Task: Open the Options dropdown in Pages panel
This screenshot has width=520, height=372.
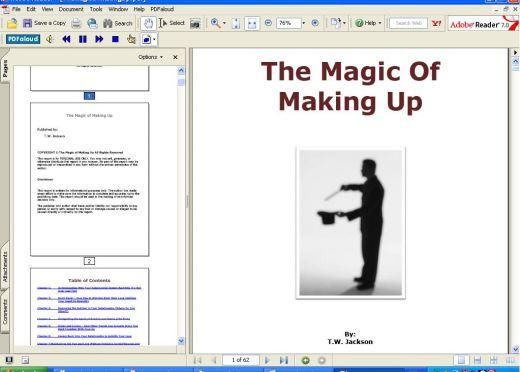Action: click(x=150, y=57)
